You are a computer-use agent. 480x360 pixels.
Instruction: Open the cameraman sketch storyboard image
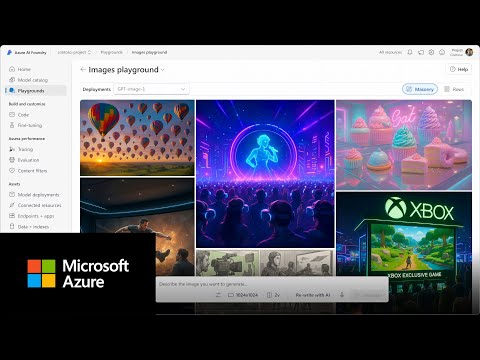coord(227,263)
